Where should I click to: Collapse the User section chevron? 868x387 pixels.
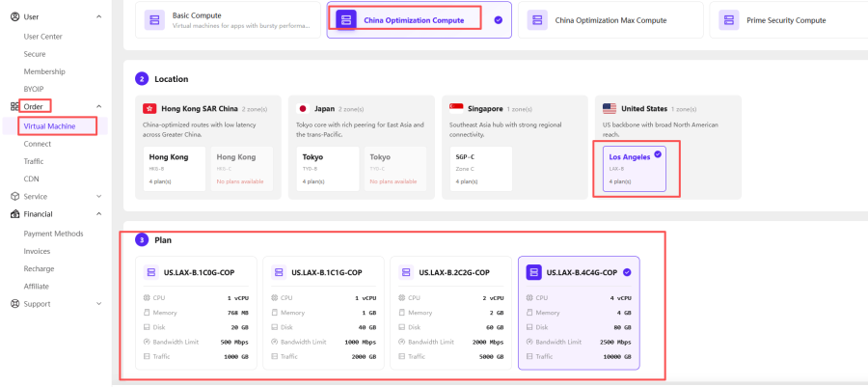tap(99, 16)
